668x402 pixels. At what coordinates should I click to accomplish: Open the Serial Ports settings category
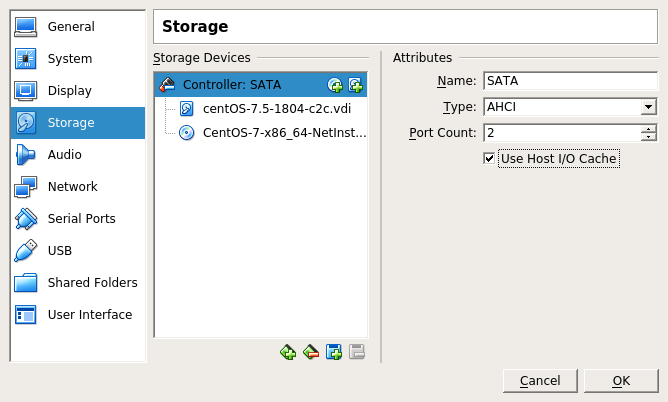[78, 218]
